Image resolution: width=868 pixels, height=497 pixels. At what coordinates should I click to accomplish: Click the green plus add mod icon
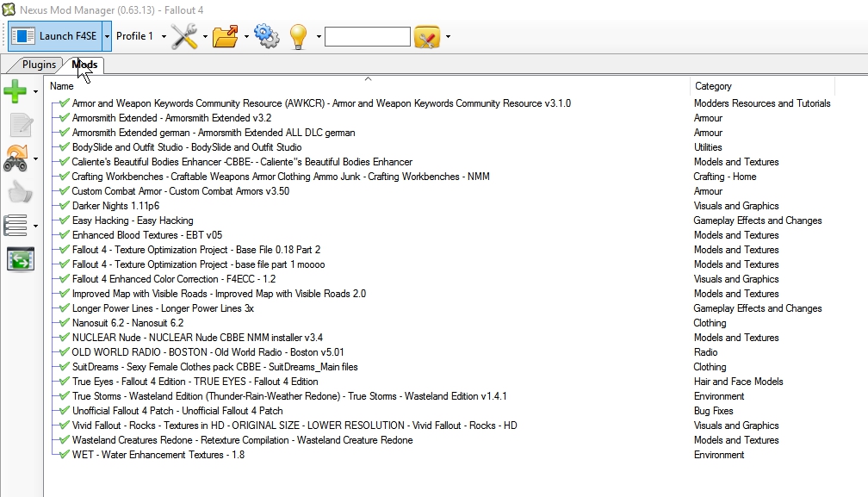(x=15, y=91)
